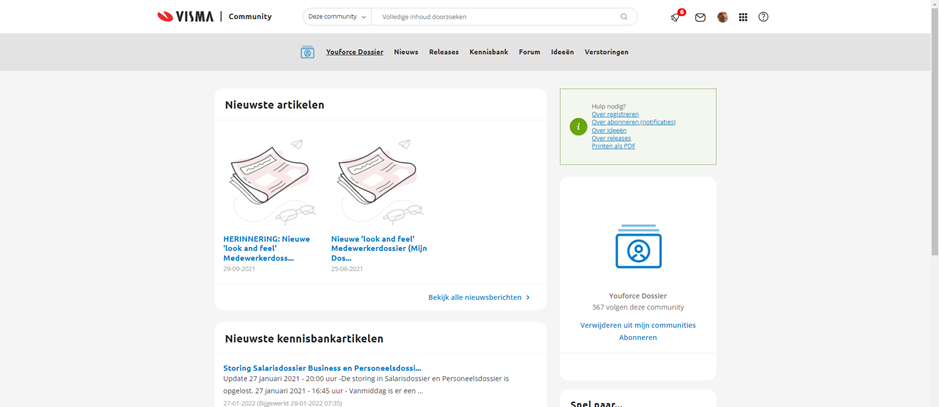Open 'Storing Salarisdossier Business en Personeelsdossi...' article
939x407 pixels.
point(322,368)
